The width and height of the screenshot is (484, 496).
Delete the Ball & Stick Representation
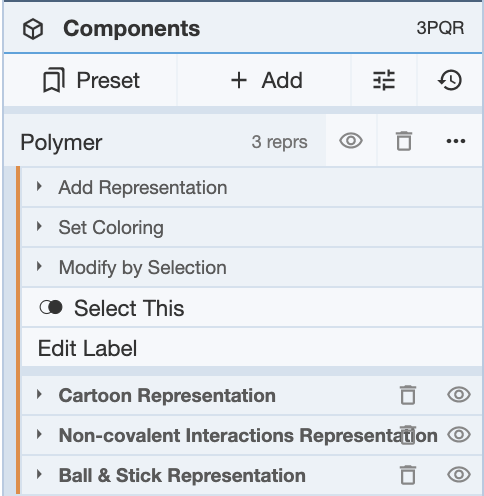click(408, 475)
